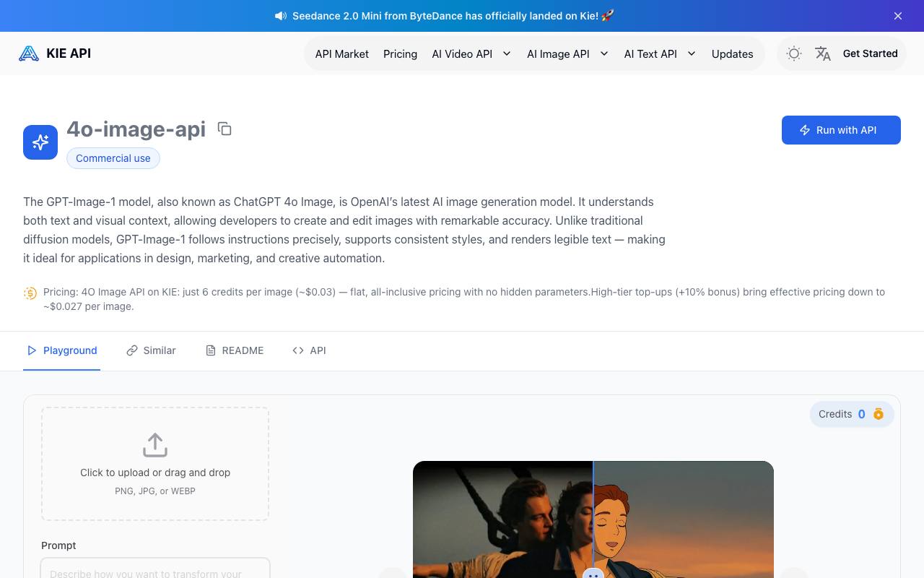Open API Market page
Screen dimensions: 924x578
(x=342, y=53)
